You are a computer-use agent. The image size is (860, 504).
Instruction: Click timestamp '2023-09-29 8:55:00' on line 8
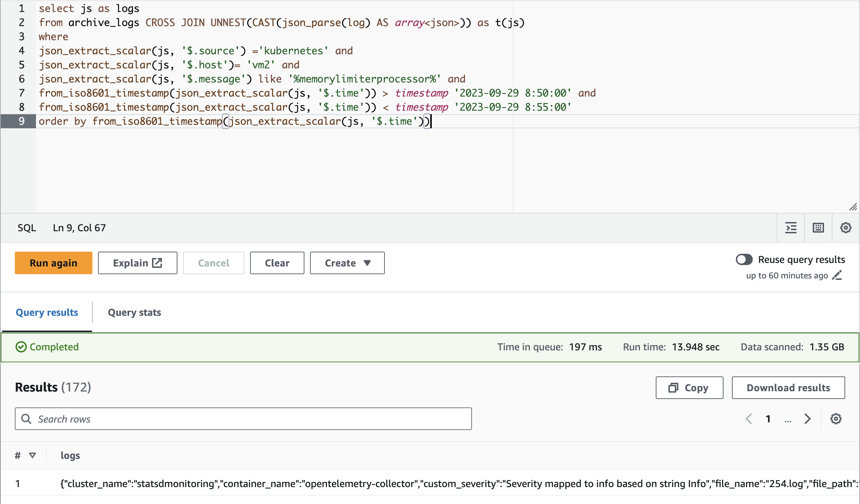(x=513, y=107)
